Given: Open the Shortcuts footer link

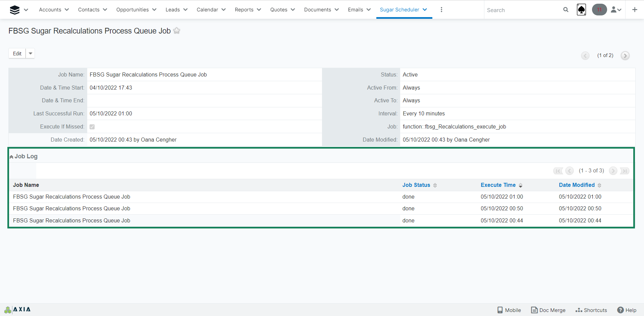Looking at the screenshot, I should click(591, 310).
